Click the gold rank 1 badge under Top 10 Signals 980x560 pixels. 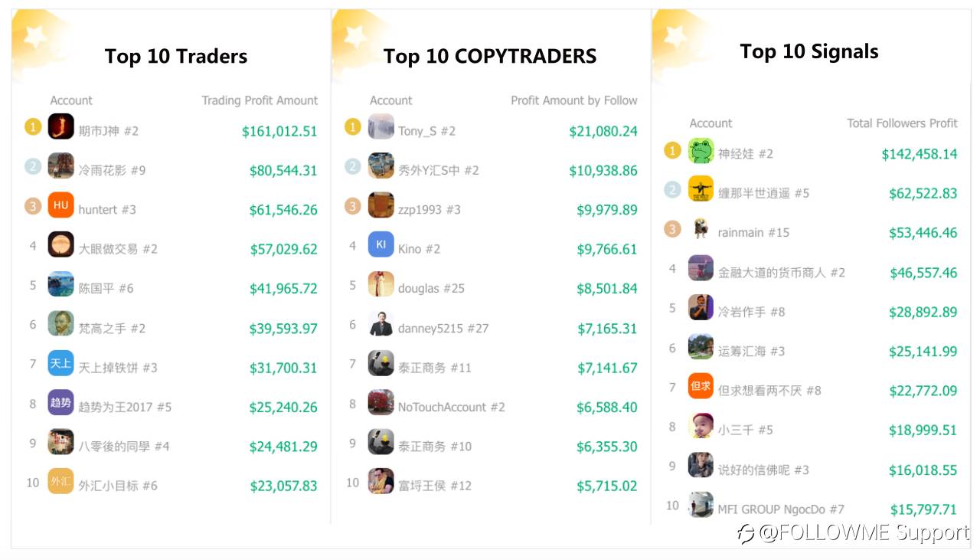[672, 150]
